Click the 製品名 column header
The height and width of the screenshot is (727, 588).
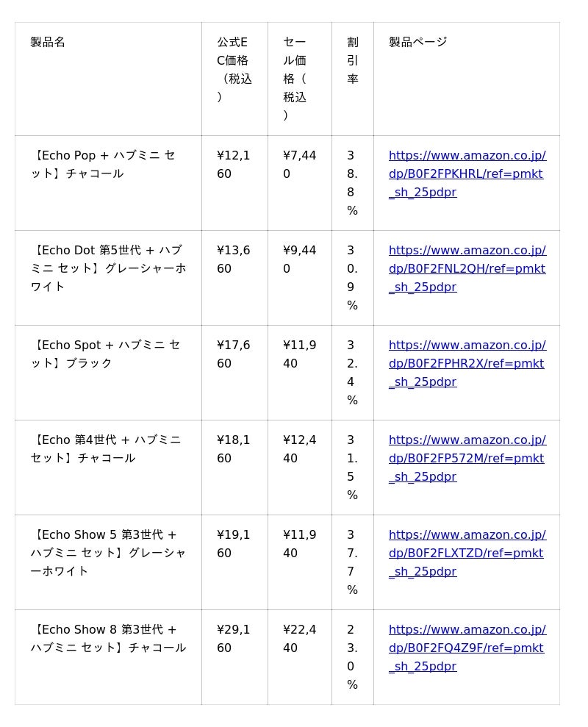pos(48,43)
